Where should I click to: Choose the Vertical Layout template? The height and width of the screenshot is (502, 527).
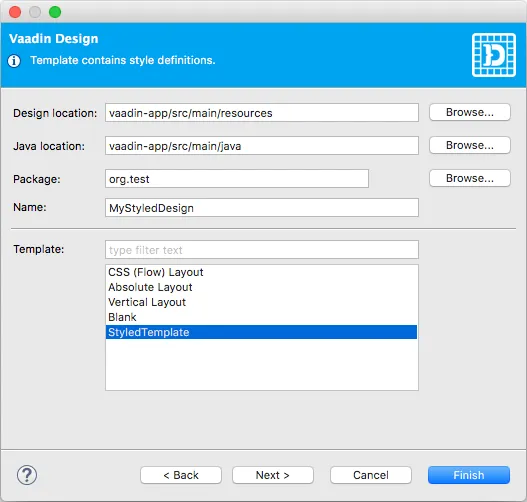tap(261, 302)
